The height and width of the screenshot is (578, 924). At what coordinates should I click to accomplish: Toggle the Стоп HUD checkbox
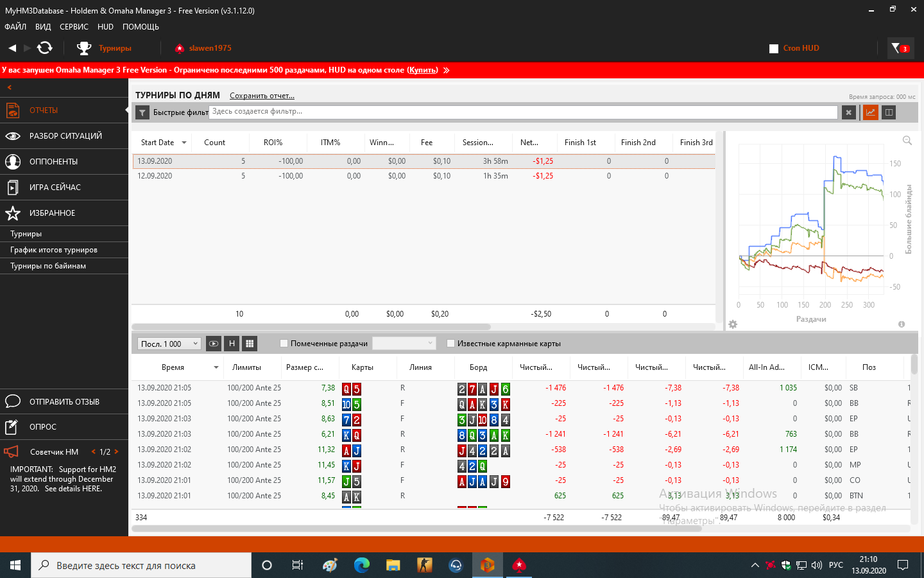tap(774, 49)
